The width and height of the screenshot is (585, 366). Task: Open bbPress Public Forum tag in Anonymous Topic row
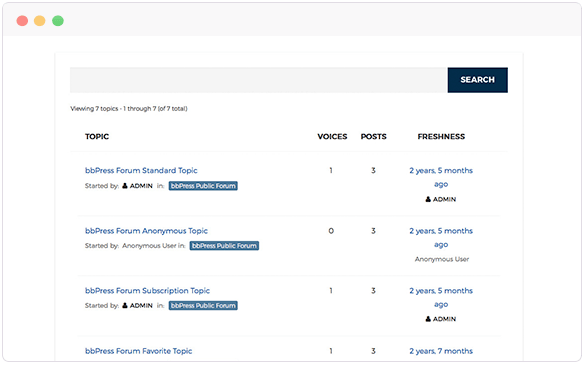224,246
